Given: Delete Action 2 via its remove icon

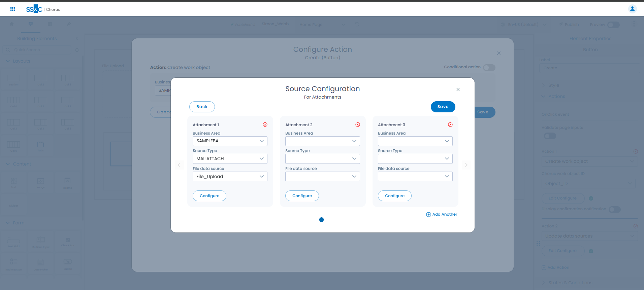Looking at the screenshot, I should point(636,226).
